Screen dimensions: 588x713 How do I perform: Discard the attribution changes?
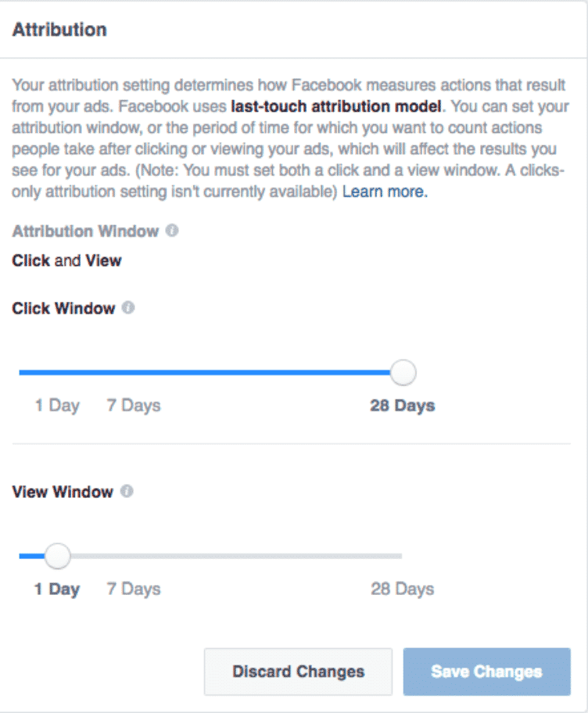click(298, 672)
